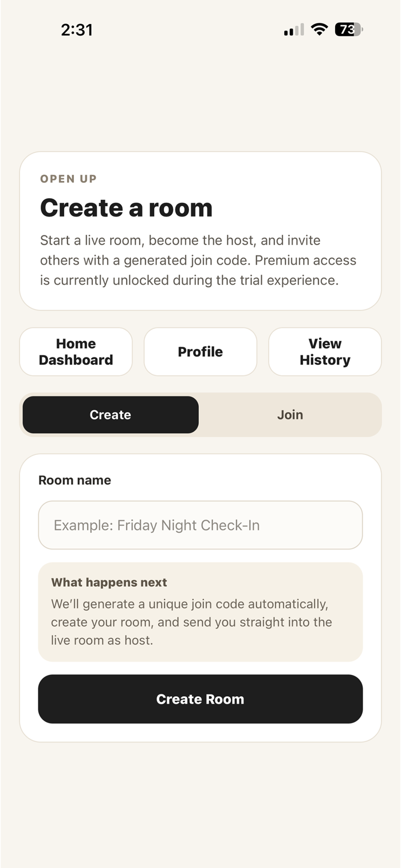This screenshot has width=401, height=868.
Task: Open the Home Dashboard
Action: pyautogui.click(x=76, y=352)
